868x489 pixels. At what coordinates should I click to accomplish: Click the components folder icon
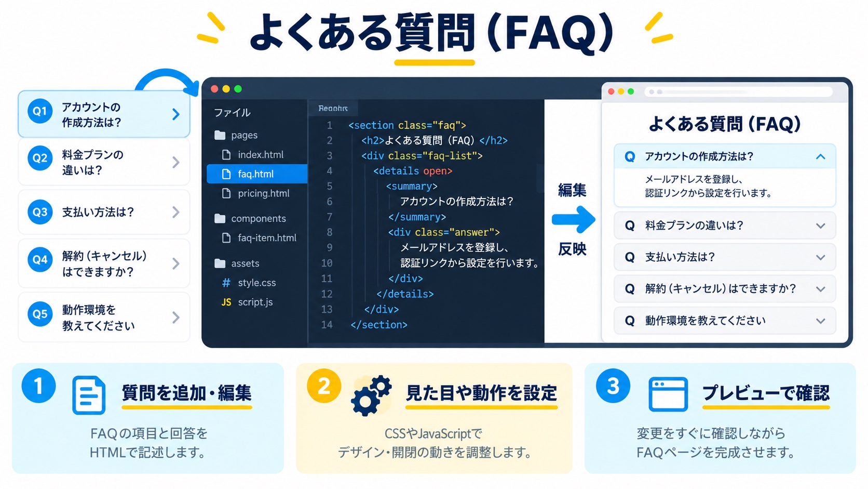[x=220, y=218]
